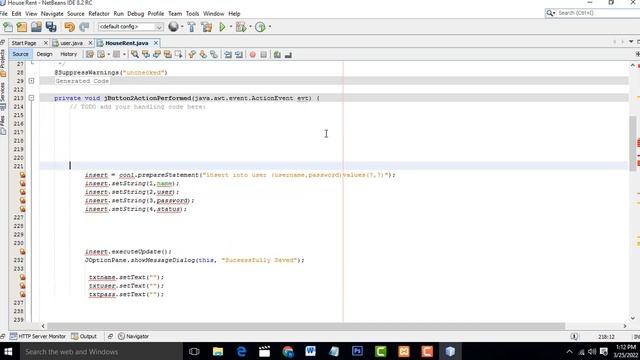Click the Uncomment icon in editor toolbar
Viewport: 640px width, 360px height.
(x=288, y=54)
